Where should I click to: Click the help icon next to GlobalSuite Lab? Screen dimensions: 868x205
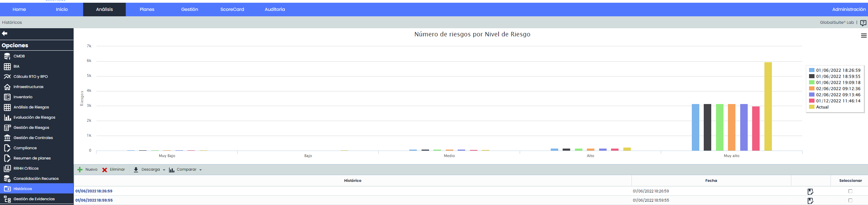coord(863,23)
